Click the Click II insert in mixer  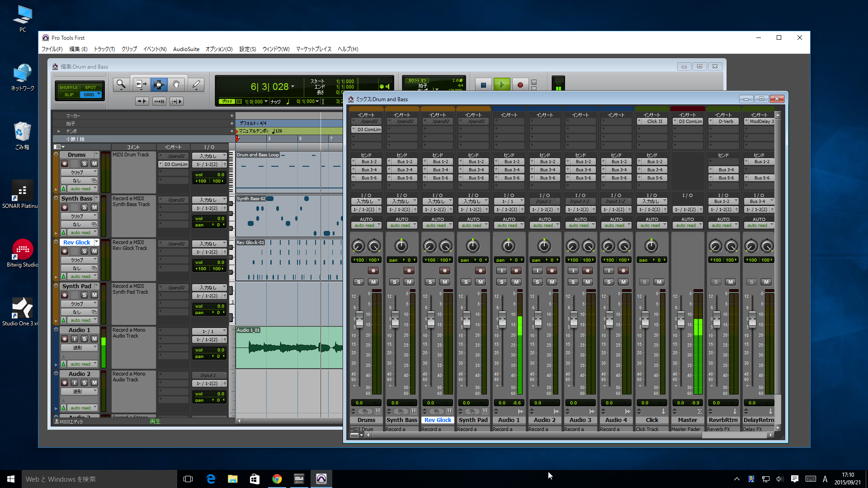[x=652, y=122]
